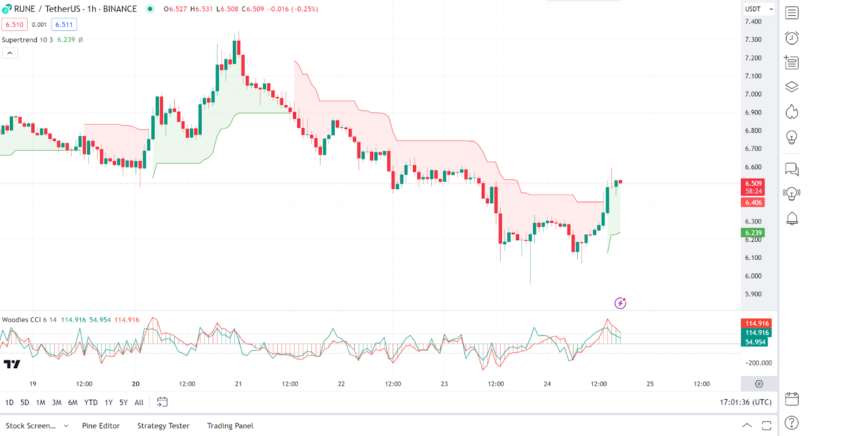The image size is (868, 436).
Task: Select the 1Y time range
Action: click(108, 402)
